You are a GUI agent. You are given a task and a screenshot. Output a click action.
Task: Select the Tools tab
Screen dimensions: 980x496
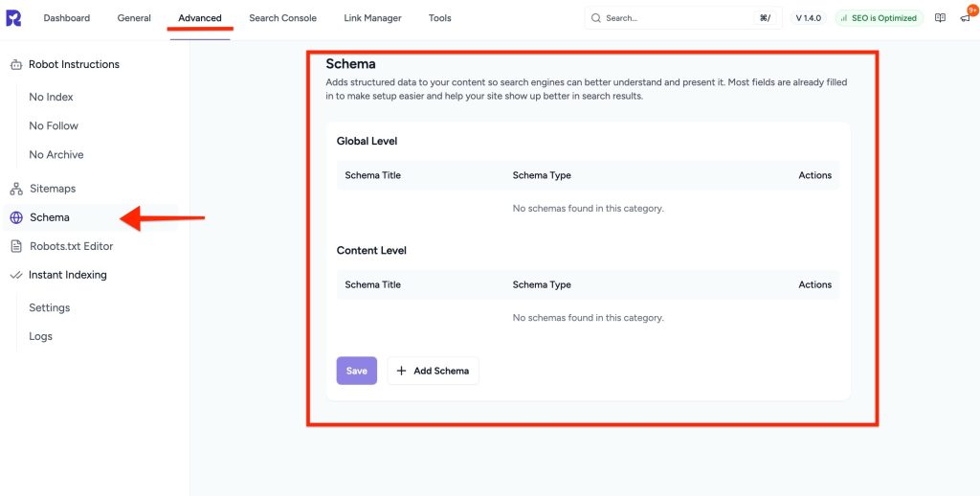[x=440, y=18]
